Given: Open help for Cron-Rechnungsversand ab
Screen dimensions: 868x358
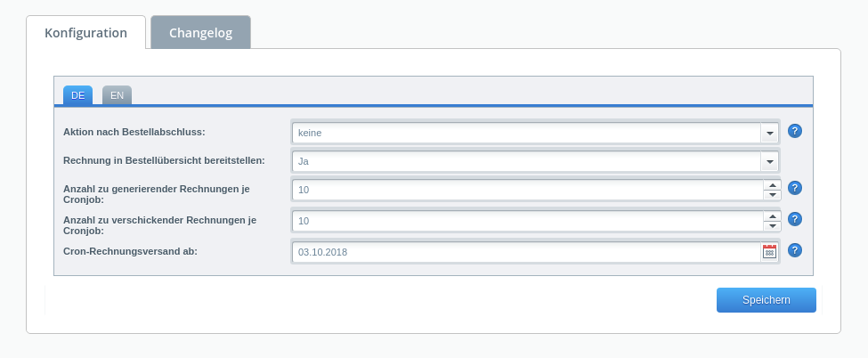Looking at the screenshot, I should 795,250.
